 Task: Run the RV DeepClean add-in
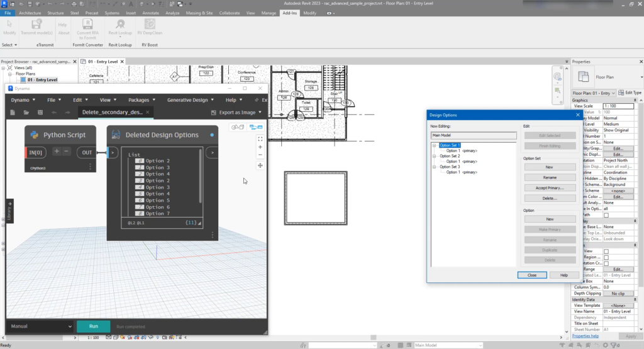150,27
